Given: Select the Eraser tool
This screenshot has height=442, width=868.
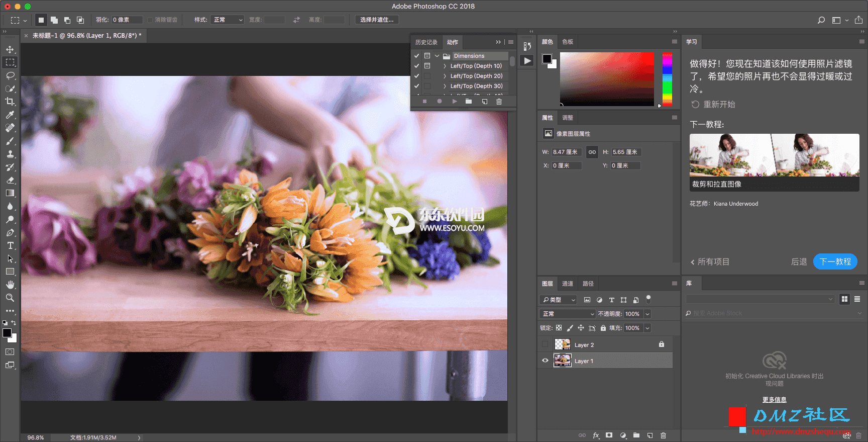Looking at the screenshot, I should click(10, 180).
